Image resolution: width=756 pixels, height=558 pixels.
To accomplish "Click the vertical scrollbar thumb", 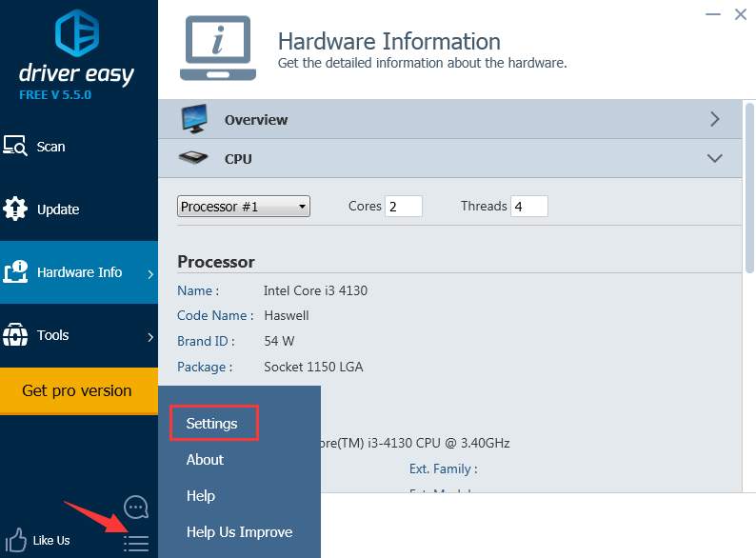I will [x=749, y=189].
